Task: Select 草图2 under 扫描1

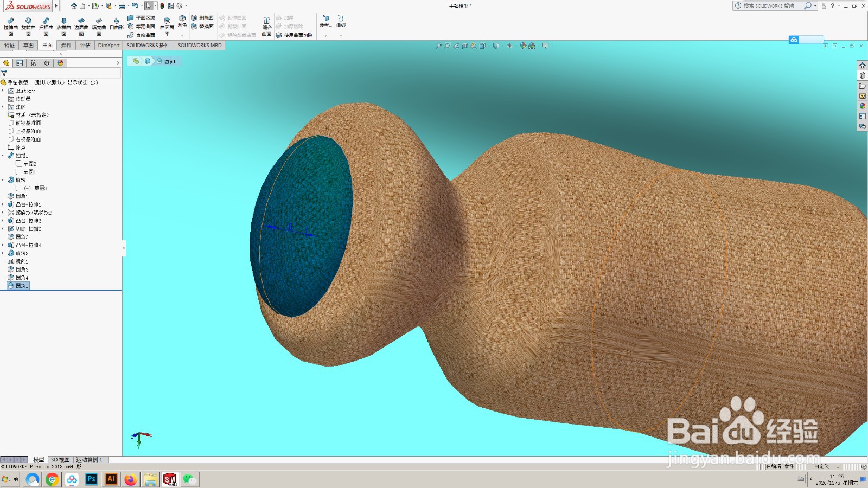Action: point(26,164)
